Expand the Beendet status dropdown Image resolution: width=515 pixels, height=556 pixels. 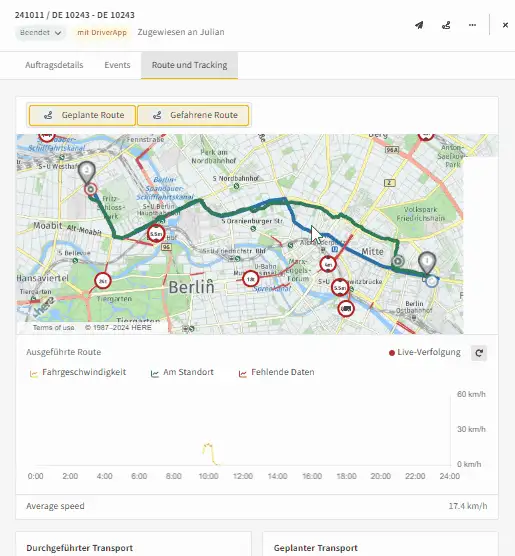click(x=40, y=33)
